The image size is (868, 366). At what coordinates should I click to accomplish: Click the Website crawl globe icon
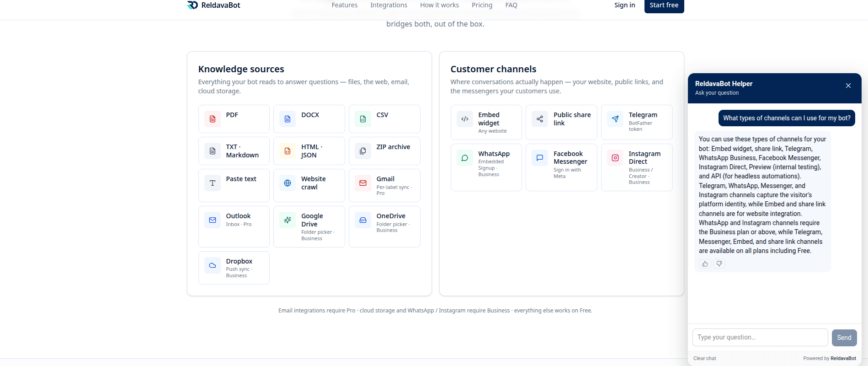(288, 183)
